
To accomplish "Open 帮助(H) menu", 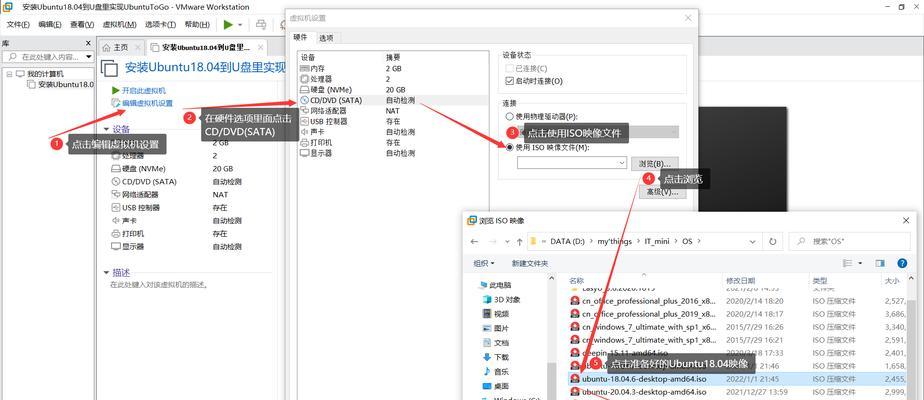I will coord(197,25).
